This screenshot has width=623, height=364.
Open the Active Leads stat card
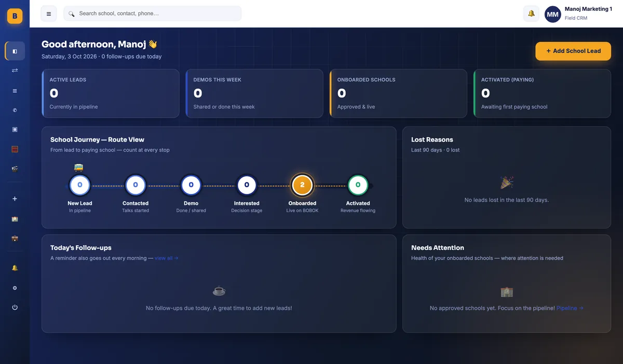coord(111,93)
